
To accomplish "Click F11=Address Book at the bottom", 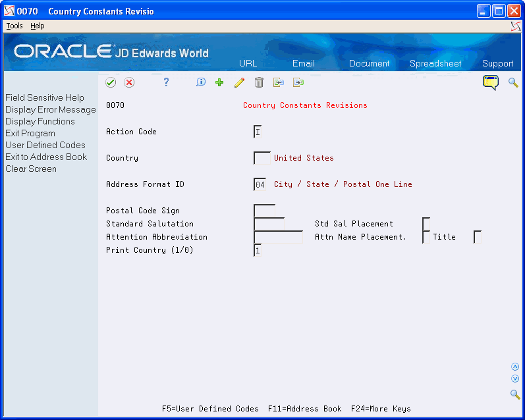I will coord(305,409).
